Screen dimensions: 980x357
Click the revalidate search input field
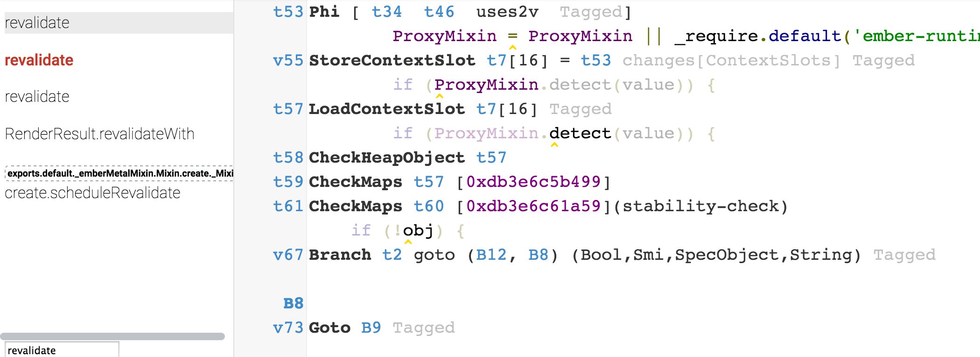click(60, 350)
